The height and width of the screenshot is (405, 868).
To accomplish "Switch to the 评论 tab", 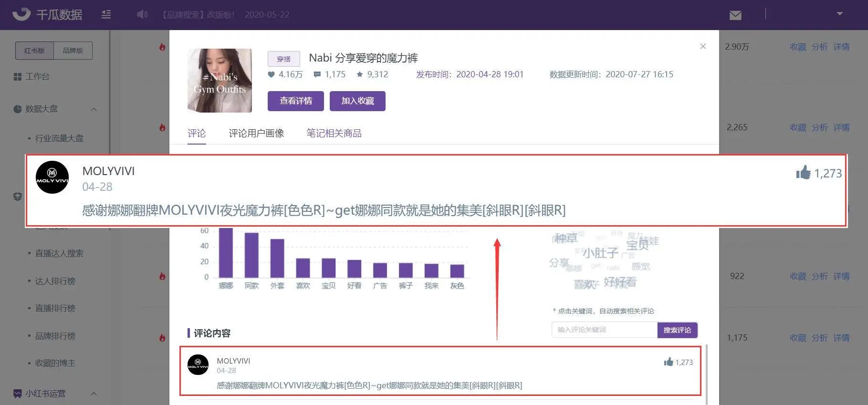I will click(197, 134).
